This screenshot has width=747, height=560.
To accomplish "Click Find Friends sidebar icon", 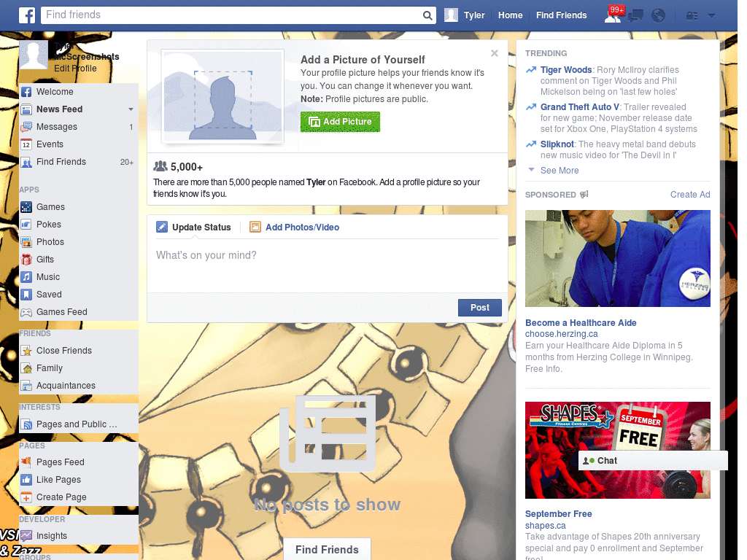I will [x=26, y=162].
